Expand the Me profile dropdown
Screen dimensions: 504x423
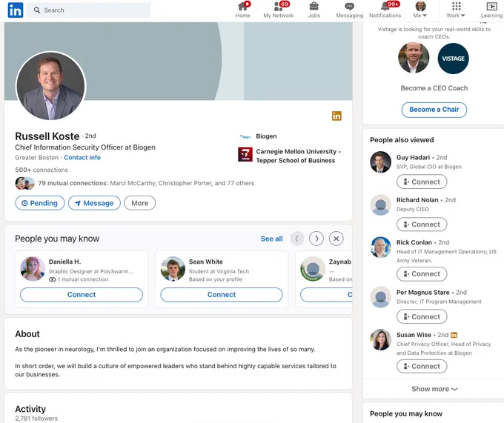(x=420, y=10)
